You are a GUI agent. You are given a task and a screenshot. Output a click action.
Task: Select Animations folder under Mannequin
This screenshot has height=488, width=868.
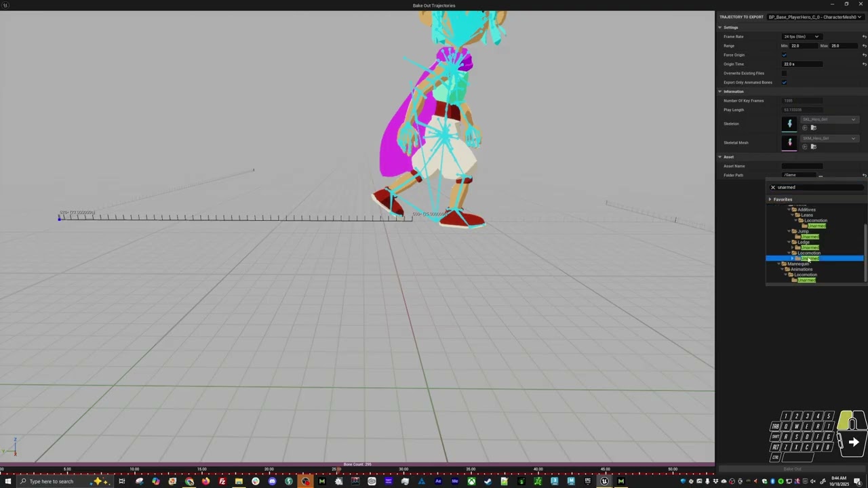(801, 269)
